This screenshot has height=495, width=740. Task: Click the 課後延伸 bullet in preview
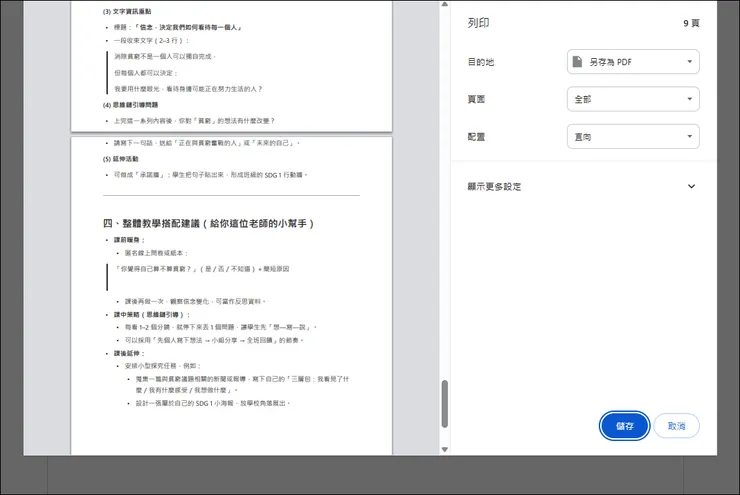(x=129, y=353)
